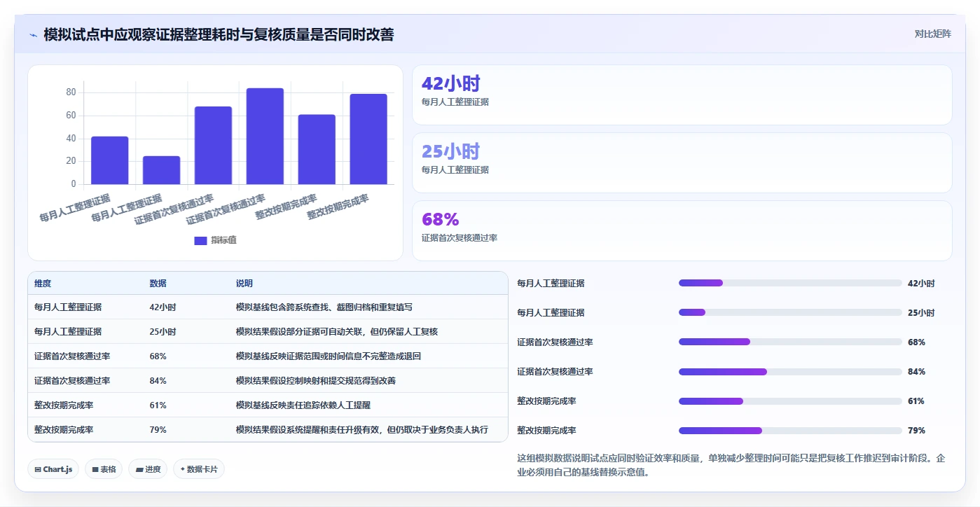Toggle the 指标值 legend swatch under the chart
This screenshot has width=980, height=507.
[x=200, y=240]
